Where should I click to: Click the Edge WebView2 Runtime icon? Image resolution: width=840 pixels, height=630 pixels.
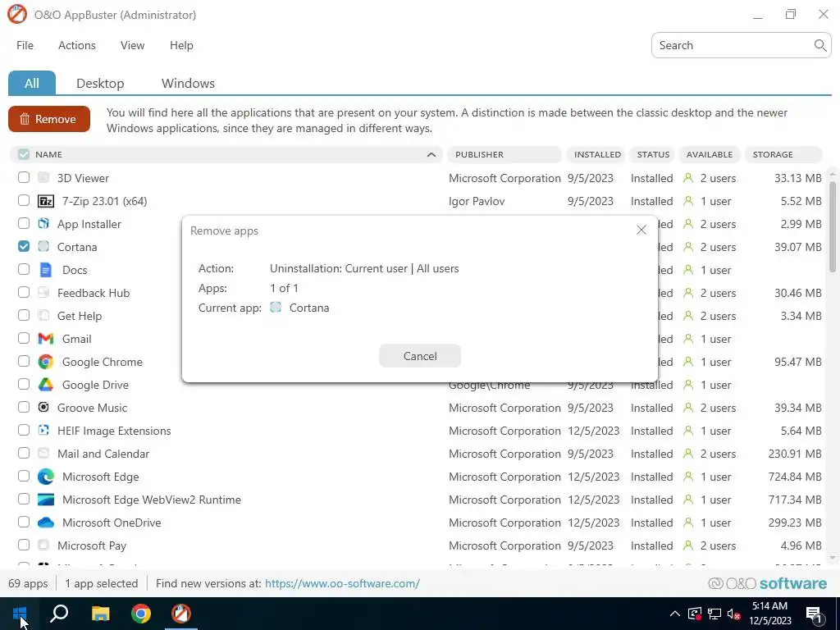(46, 500)
